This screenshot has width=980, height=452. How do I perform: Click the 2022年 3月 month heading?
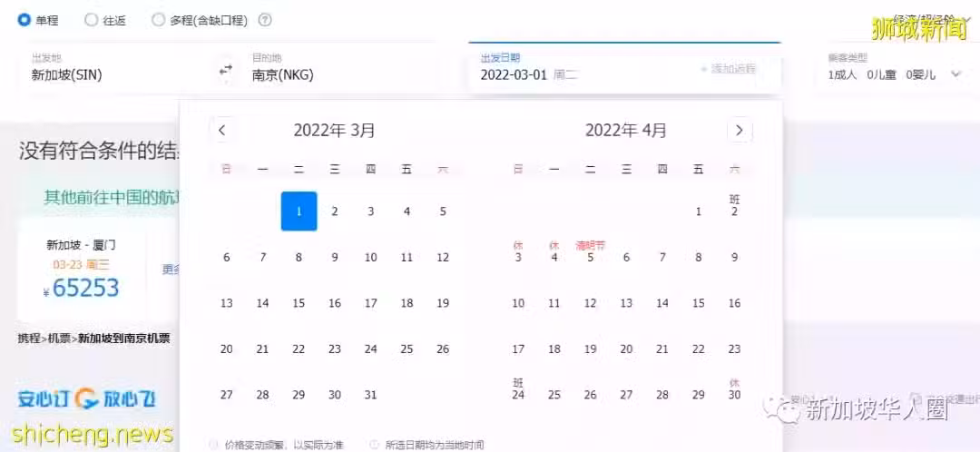coord(334,131)
